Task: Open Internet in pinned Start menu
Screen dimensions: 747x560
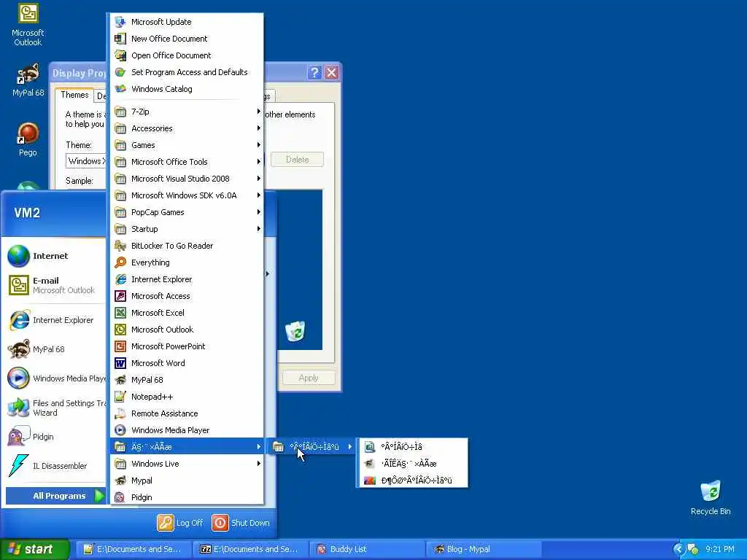Action: [55, 256]
